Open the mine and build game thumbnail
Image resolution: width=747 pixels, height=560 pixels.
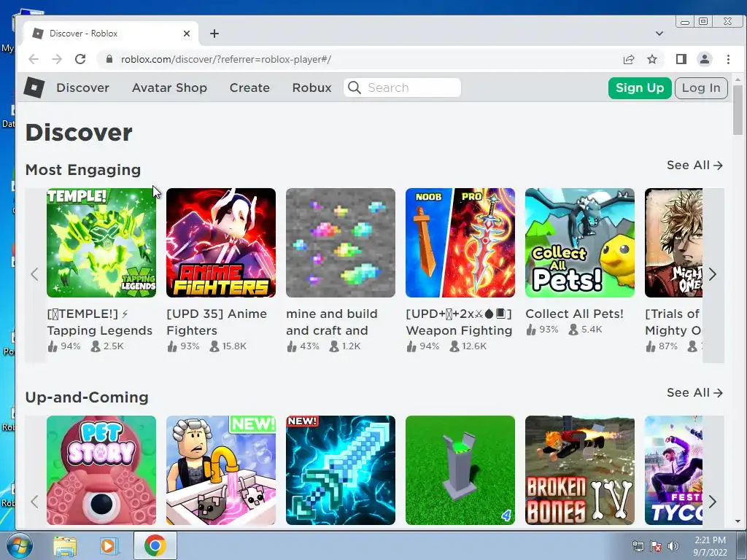click(x=341, y=243)
